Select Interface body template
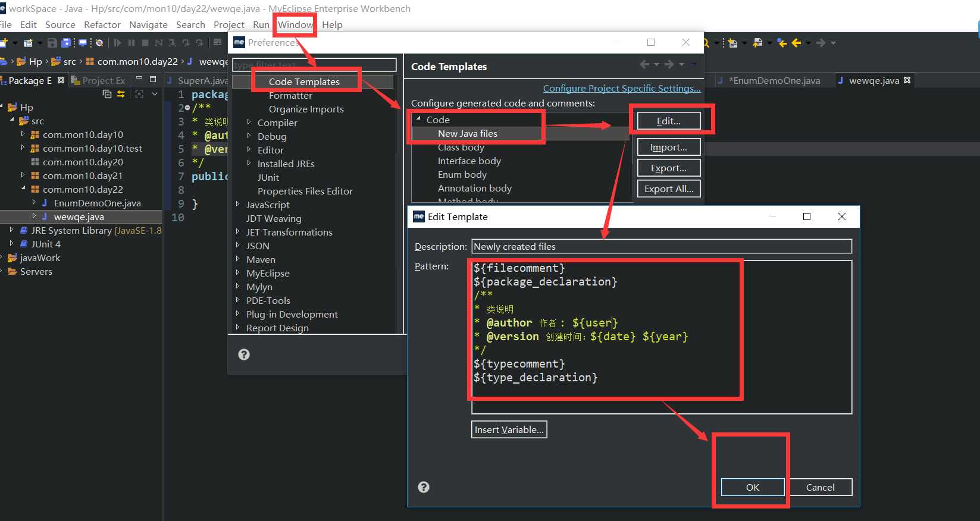This screenshot has width=980, height=521. coord(469,161)
